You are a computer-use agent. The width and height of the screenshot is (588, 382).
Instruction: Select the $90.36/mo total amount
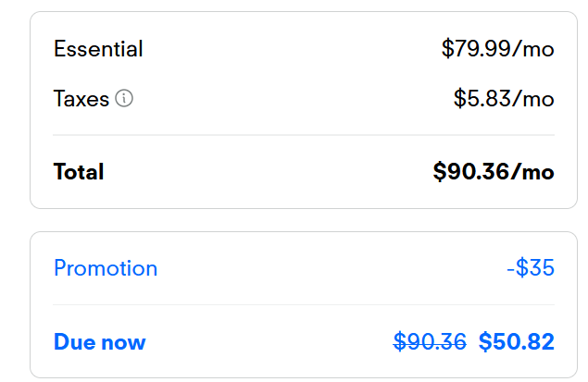493,172
